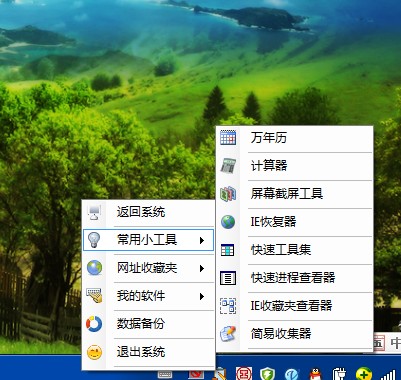Click the lightbulb icon beside 常用小工具
Viewport: 401px width, 380px height.
[94, 240]
